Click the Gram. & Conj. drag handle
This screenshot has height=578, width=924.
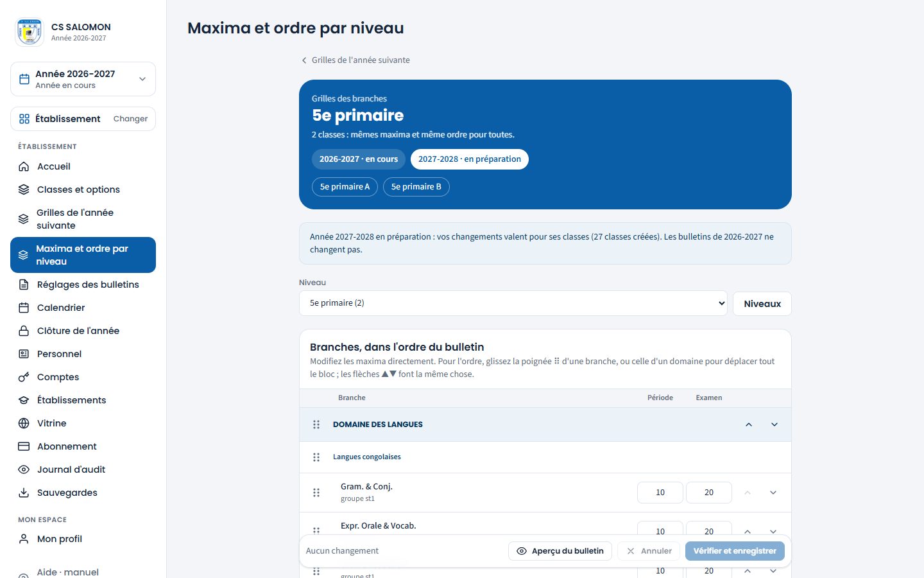(x=316, y=493)
